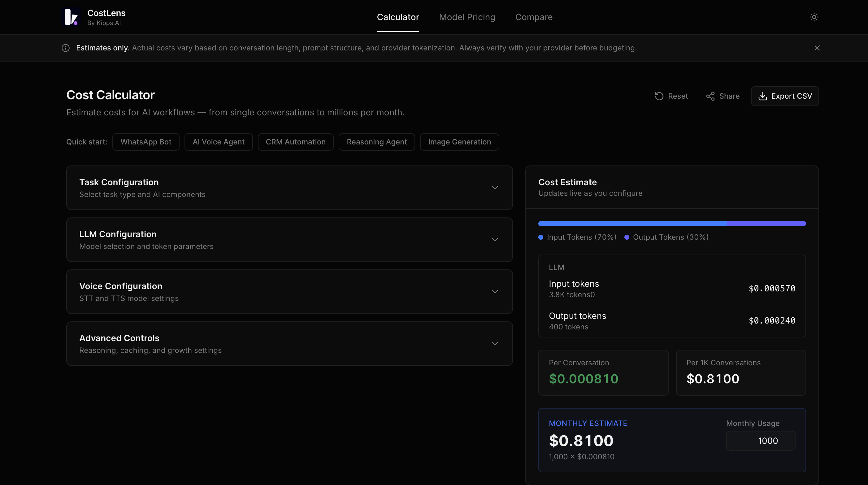
Task: Click the Input Tokens (70%) legend dot
Action: click(x=541, y=237)
